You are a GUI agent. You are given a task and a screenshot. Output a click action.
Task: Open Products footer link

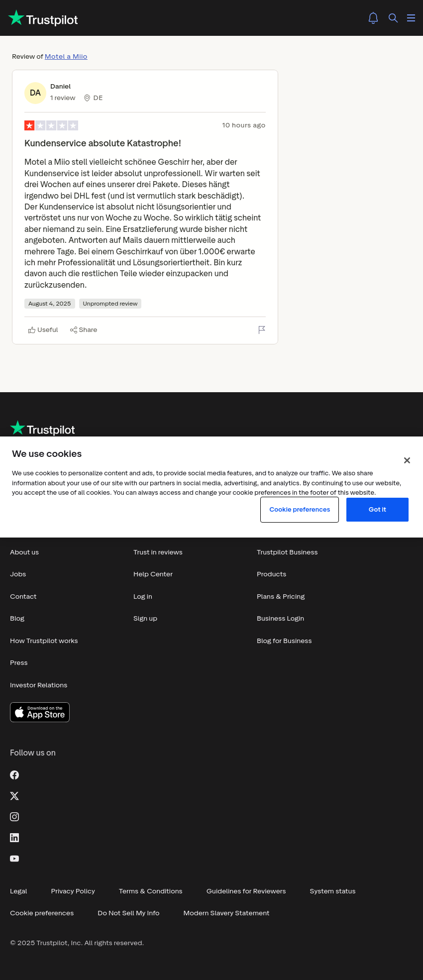(x=271, y=574)
